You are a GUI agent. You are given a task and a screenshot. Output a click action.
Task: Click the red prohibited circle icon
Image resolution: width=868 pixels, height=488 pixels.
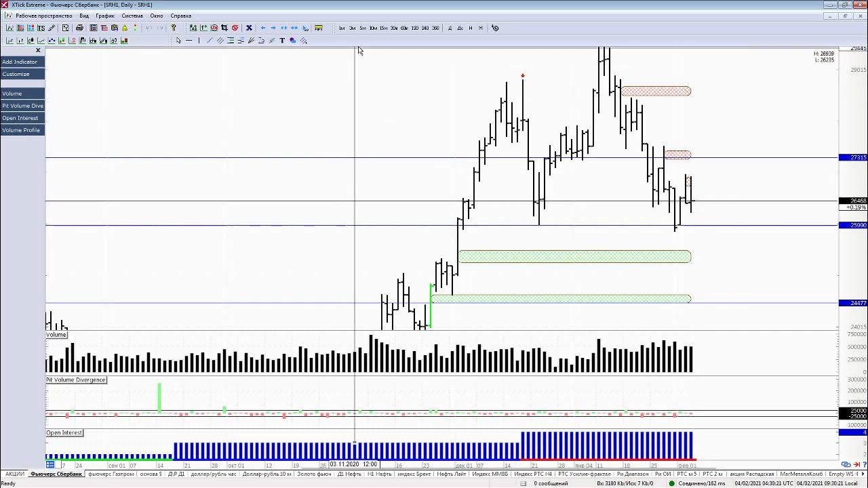pyautogui.click(x=235, y=28)
